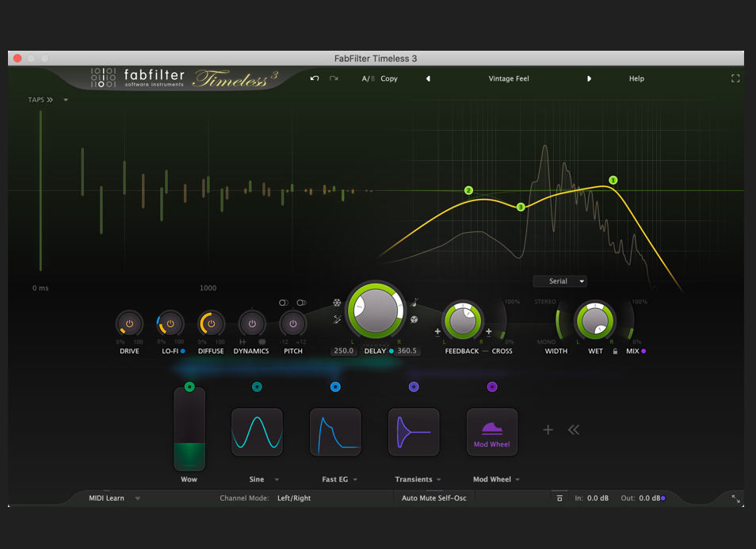Enable the PITCH effect power button
Screen dimensions: 756x549
[x=293, y=324]
